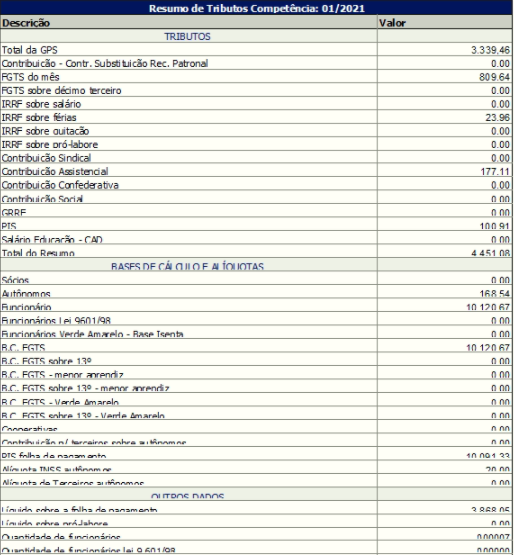Select the 'Total da GPS' row label

click(x=29, y=50)
